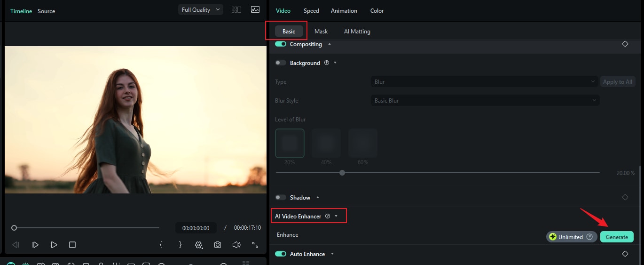Click the current timecode field 00:00:00:00
This screenshot has width=644, height=265.
click(196, 228)
